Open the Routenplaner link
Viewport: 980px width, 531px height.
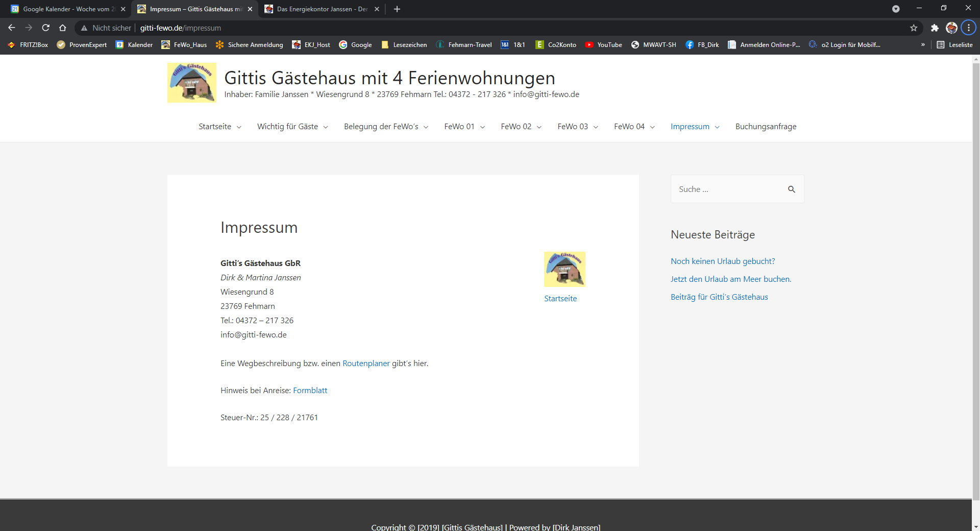pos(366,364)
